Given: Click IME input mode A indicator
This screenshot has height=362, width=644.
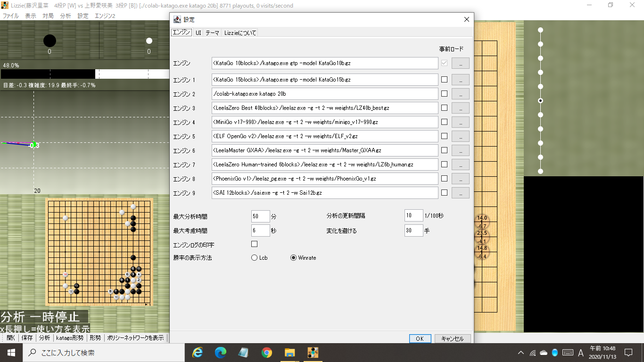Looking at the screenshot, I should click(581, 352).
